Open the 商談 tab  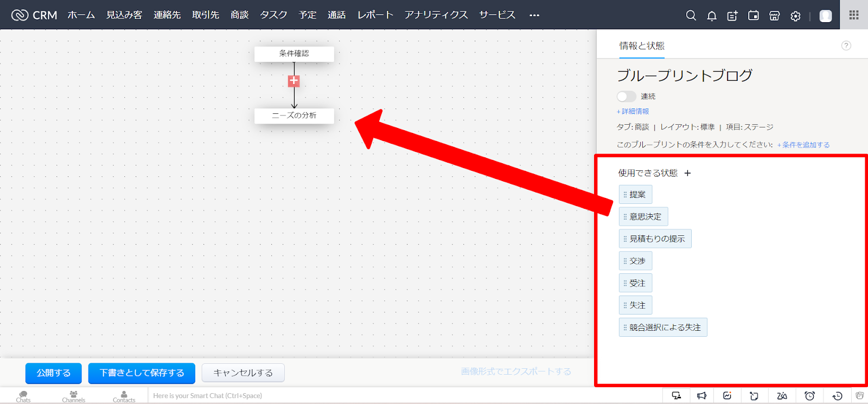pyautogui.click(x=239, y=15)
